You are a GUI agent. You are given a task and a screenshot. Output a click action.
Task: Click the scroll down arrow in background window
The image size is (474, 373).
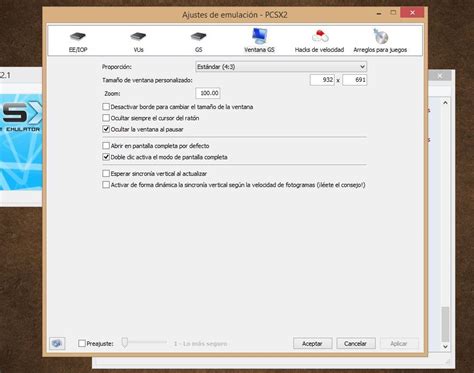[445, 347]
